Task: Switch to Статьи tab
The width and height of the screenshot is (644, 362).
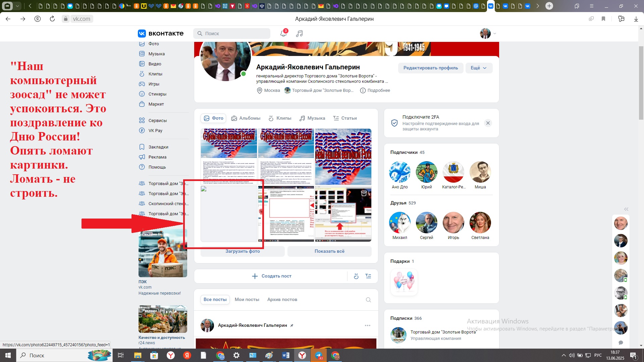Action: (x=345, y=118)
